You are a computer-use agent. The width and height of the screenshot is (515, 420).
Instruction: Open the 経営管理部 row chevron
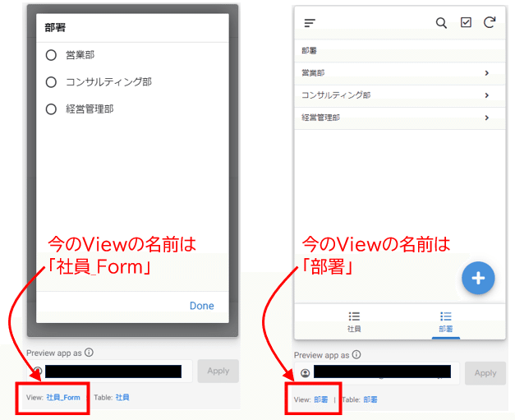point(487,118)
